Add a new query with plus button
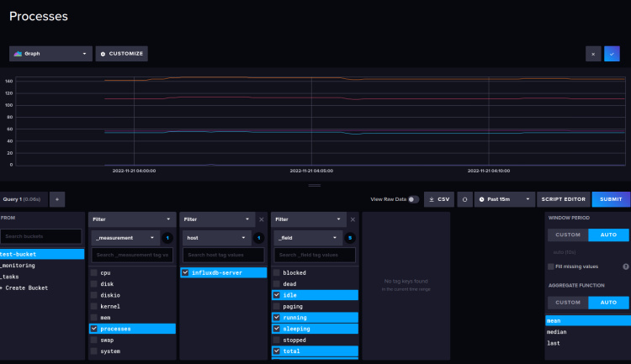 57,199
